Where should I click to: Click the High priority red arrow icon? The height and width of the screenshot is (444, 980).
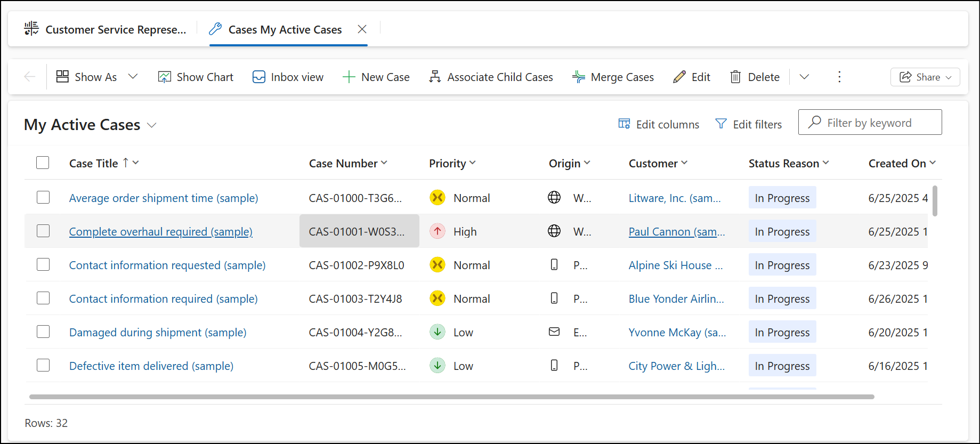coord(438,231)
